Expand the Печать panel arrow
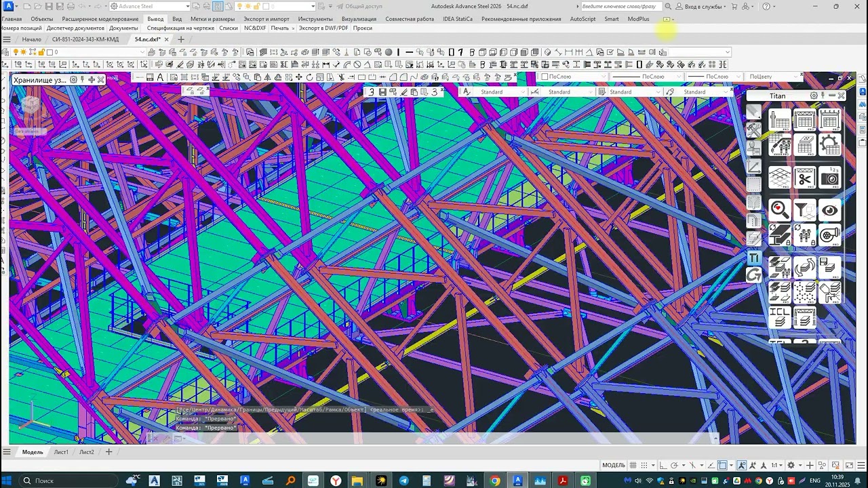Image resolution: width=868 pixels, height=488 pixels. click(294, 28)
